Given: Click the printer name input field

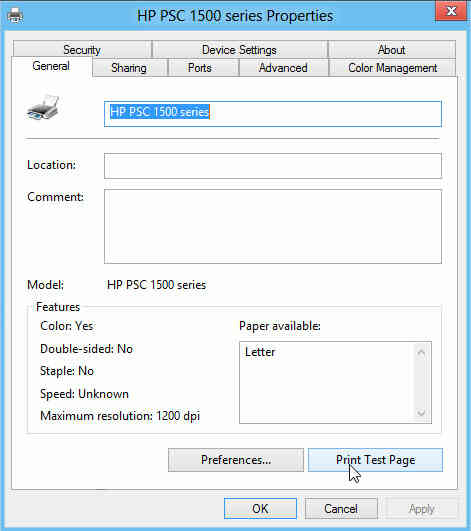Looking at the screenshot, I should (x=273, y=114).
